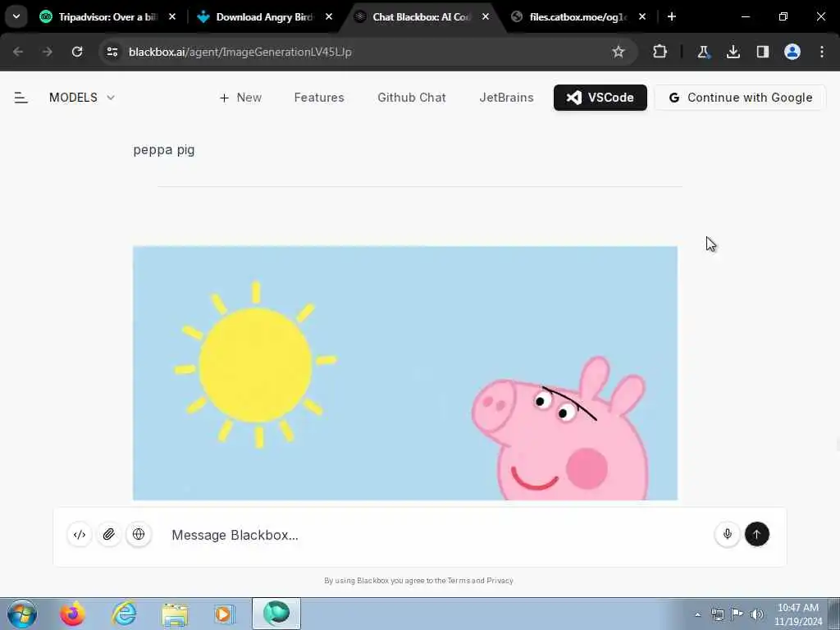Open the sidebar hamburger menu
Screen dimensions: 840x630
(x=21, y=98)
